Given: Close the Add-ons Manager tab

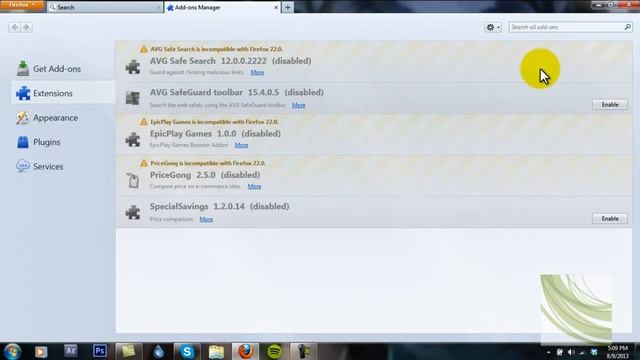Looking at the screenshot, I should coord(276,7).
